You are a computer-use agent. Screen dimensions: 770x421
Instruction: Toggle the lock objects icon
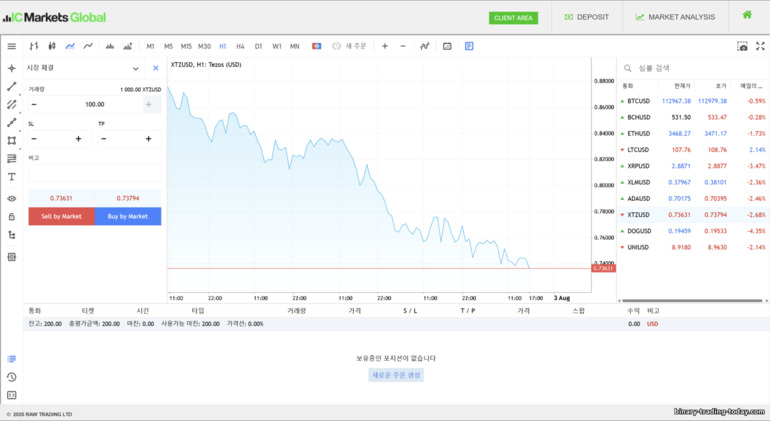(x=12, y=217)
